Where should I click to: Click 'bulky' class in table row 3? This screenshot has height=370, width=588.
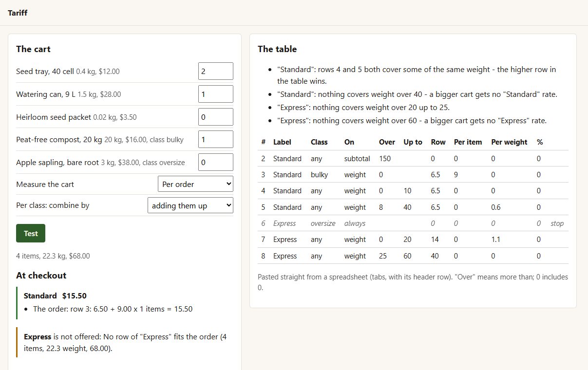[319, 174]
